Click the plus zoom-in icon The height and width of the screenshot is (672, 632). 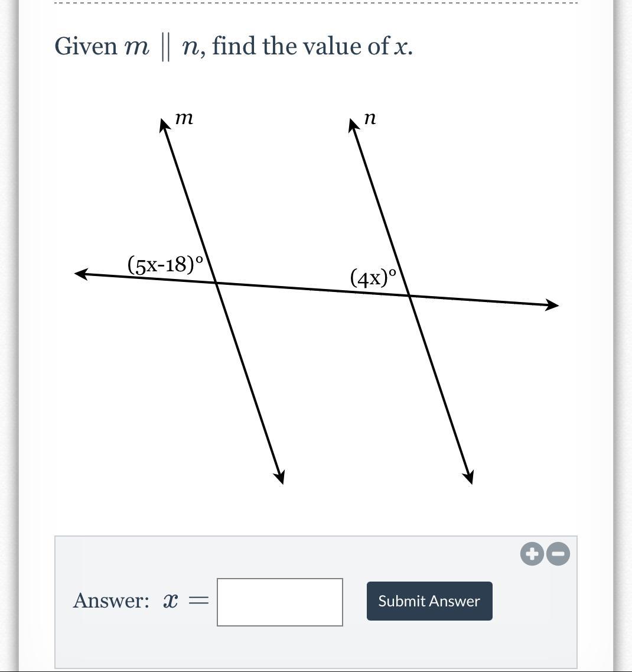532,554
